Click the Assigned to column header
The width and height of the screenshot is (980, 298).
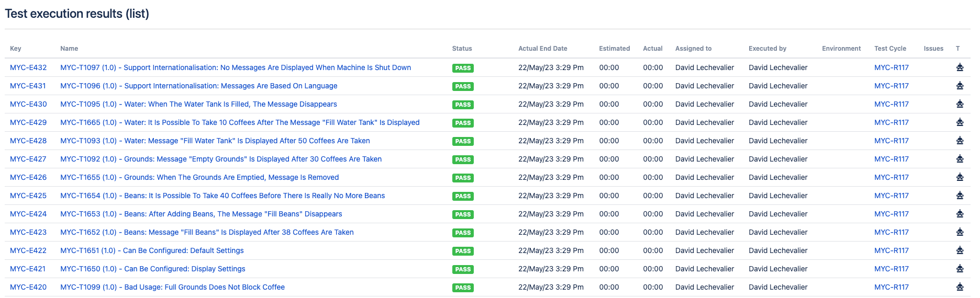coord(693,49)
